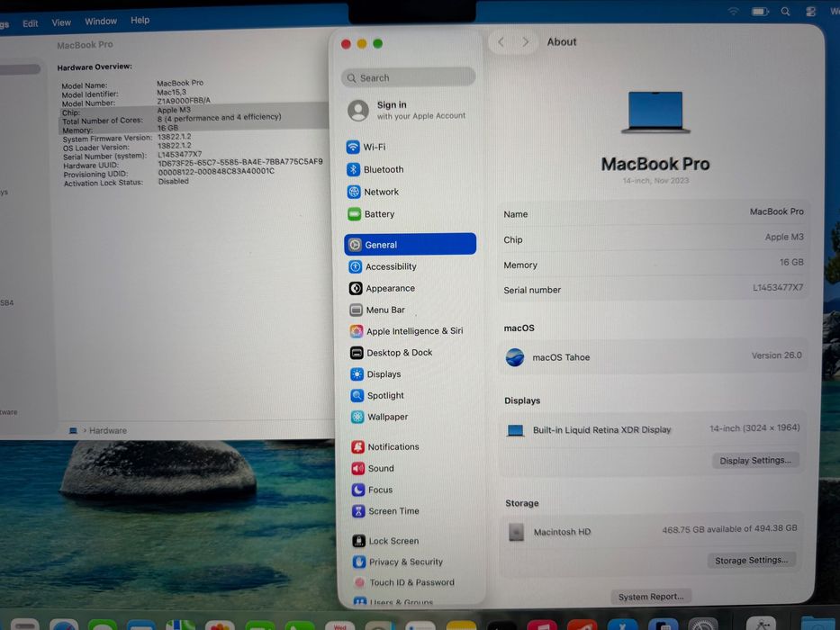Click Hardware in System Information path bar
840x630 pixels.
(108, 431)
